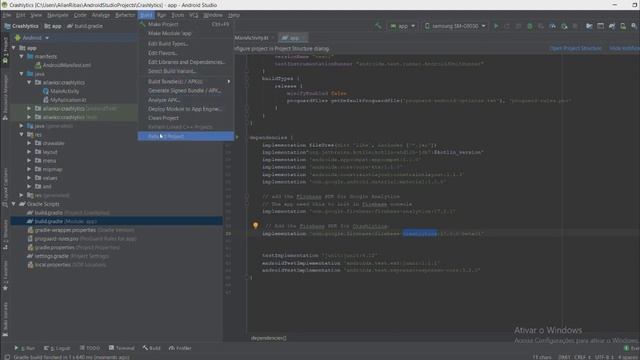Click the Hide notification link
640x360 pixels.
(x=624, y=48)
